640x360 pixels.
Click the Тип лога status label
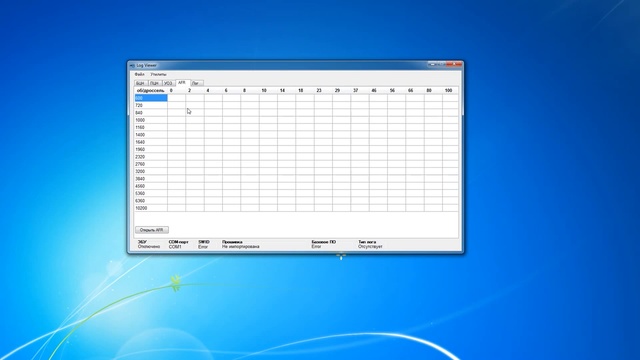tap(367, 242)
